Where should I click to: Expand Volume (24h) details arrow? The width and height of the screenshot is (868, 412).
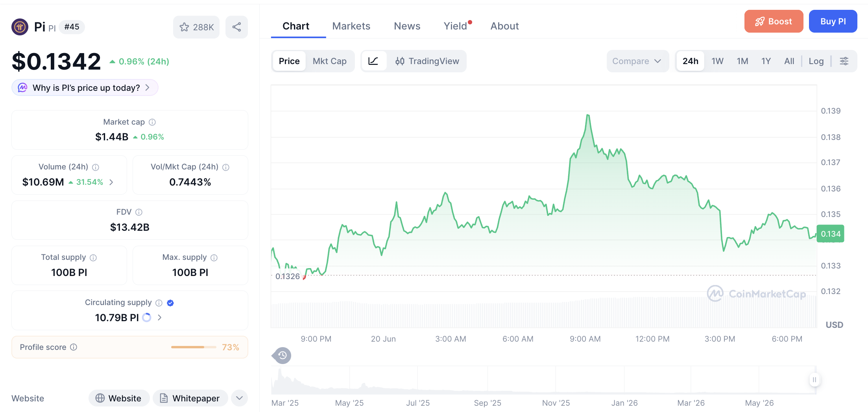tap(111, 182)
